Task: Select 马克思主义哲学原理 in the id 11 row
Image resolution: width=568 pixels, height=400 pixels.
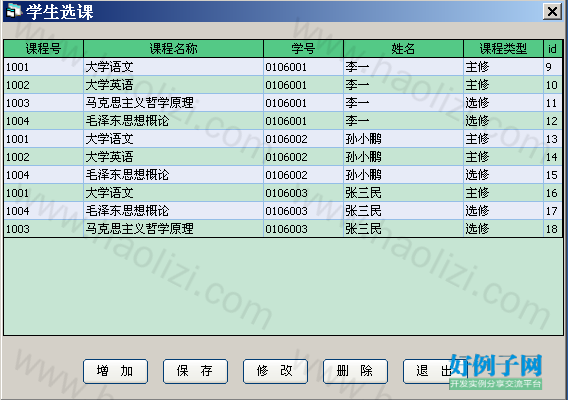Action: click(x=174, y=103)
